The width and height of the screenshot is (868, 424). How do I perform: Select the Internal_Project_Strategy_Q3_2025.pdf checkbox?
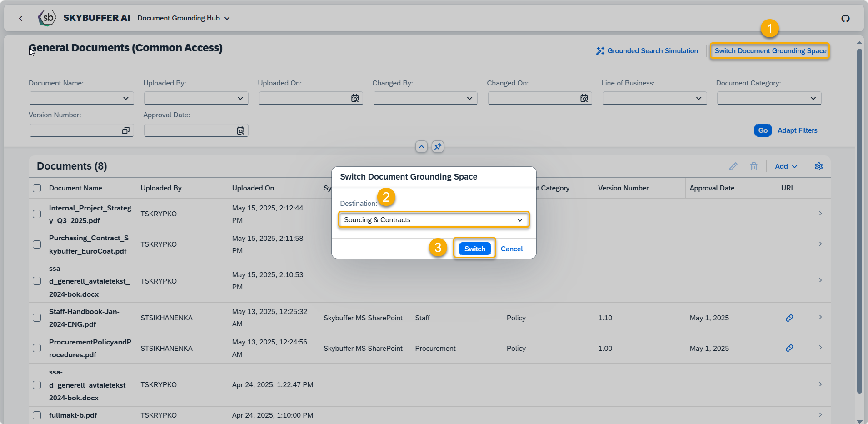pos(37,214)
